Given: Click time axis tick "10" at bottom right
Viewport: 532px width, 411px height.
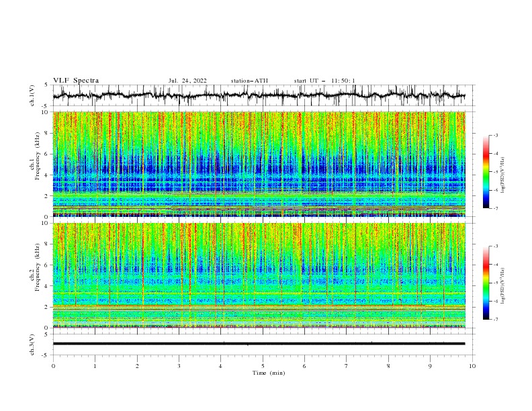Looking at the screenshot, I should click(472, 366).
